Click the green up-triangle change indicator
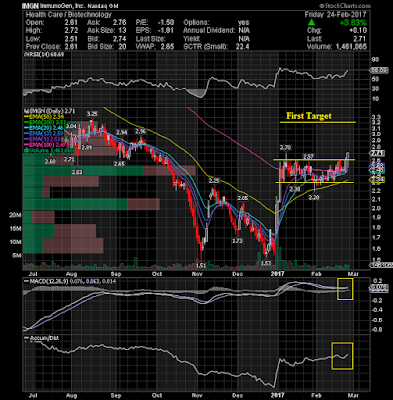Image resolution: width=393 pixels, height=400 pixels. [x=311, y=23]
